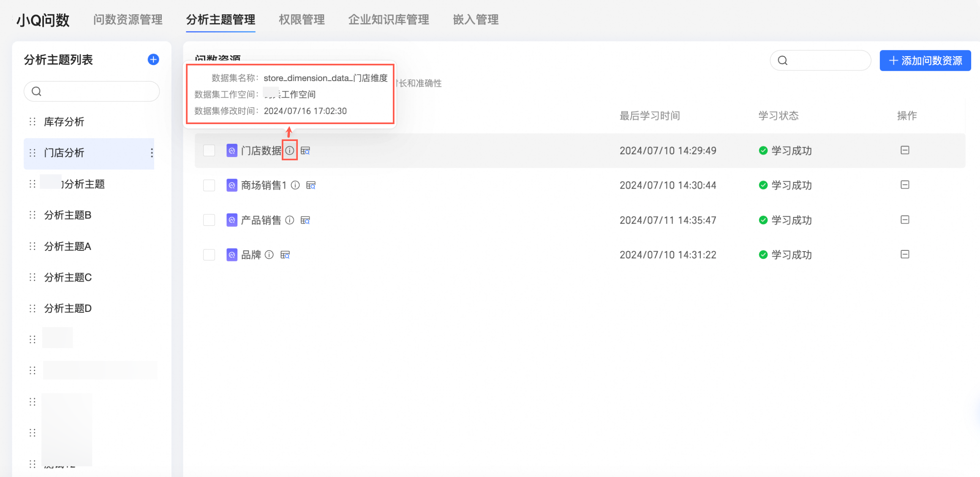The image size is (980, 477).
Task: Click green success icon in 门店数据 row
Action: point(763,151)
